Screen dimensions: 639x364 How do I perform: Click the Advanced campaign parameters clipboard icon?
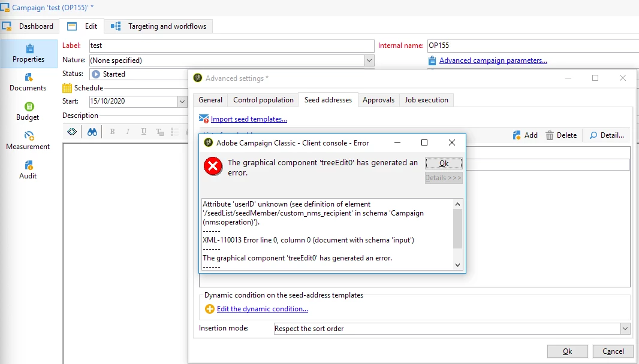(432, 60)
